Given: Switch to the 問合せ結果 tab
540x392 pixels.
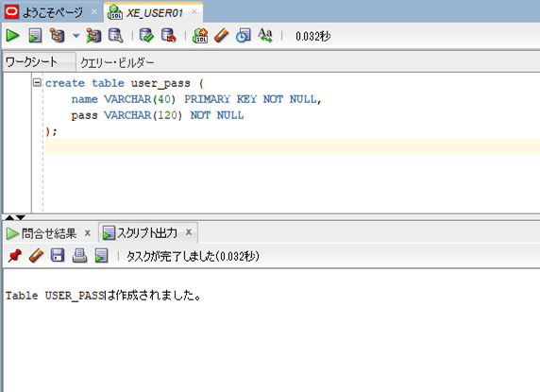Looking at the screenshot, I should pos(49,233).
